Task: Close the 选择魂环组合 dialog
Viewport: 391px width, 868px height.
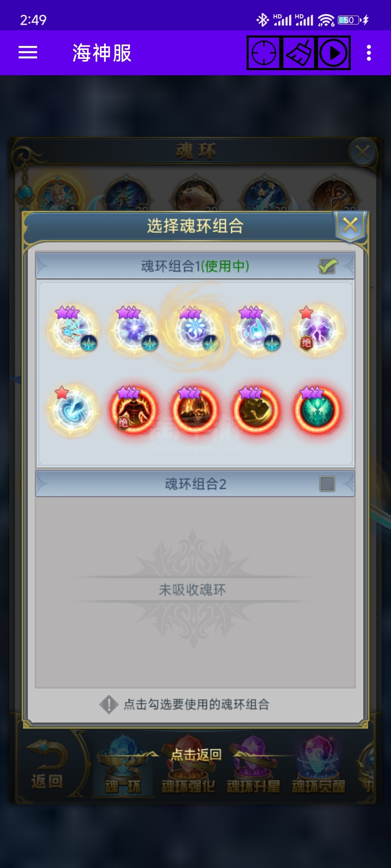Action: coord(350,225)
